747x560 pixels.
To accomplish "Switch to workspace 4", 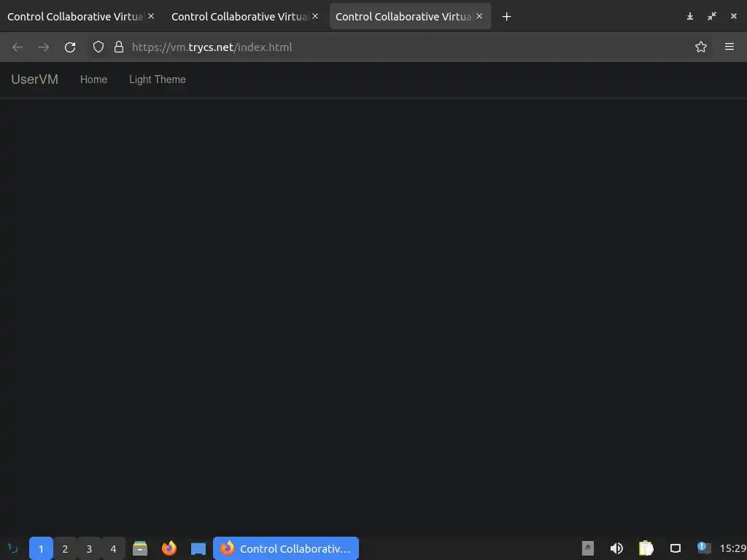I will 113,548.
